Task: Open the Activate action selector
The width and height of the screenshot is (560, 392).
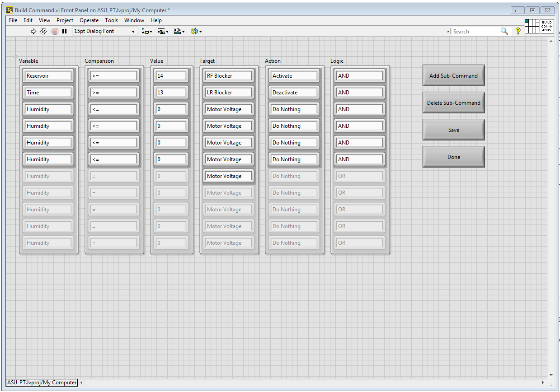Action: click(x=294, y=76)
